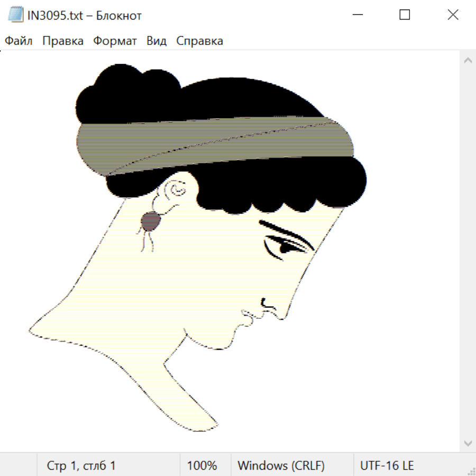Click the resize grip in window corner
This screenshot has height=476, width=476.
coord(471,471)
